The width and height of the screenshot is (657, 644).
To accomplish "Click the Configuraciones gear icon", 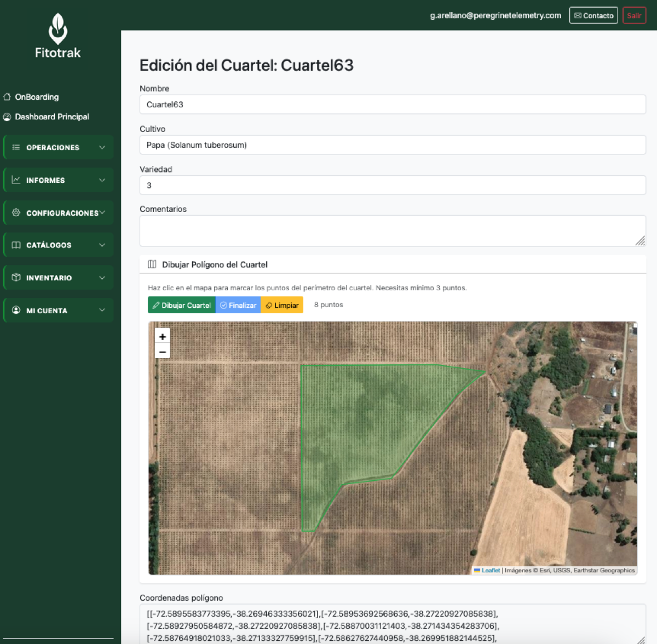I will coord(16,212).
